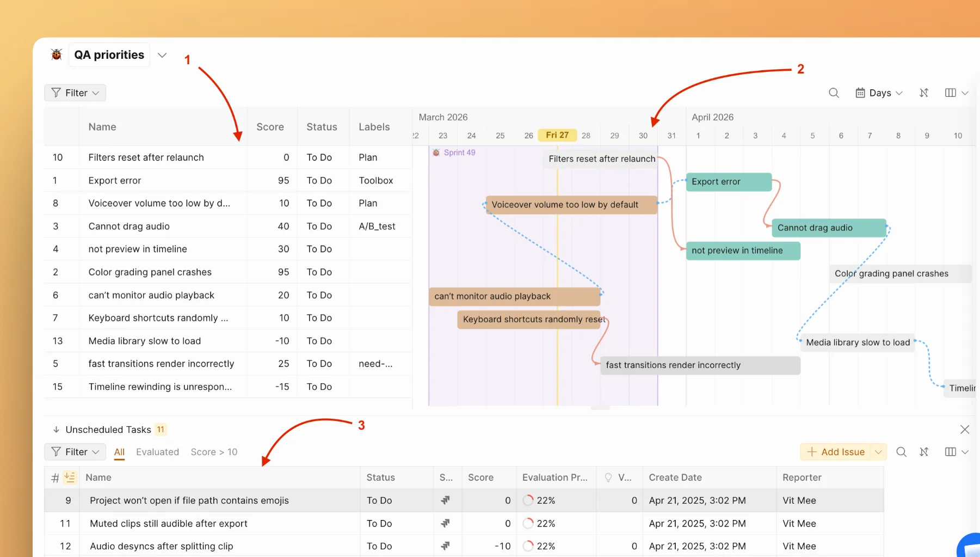Viewport: 980px width, 557px height.
Task: Click the ladybug icon beside QA priorities
Action: (57, 54)
